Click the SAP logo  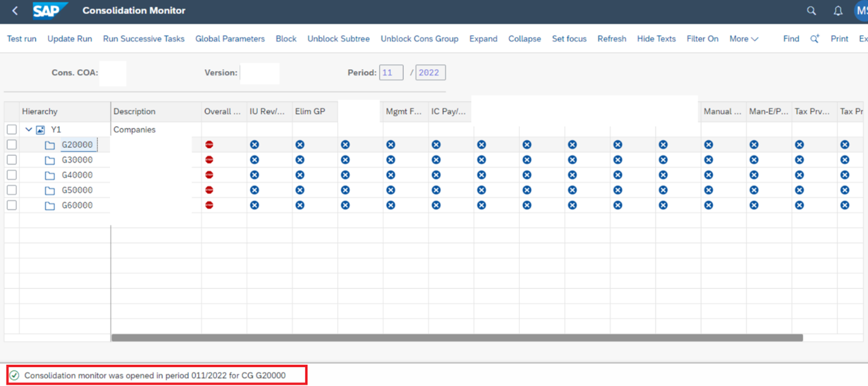pos(50,10)
